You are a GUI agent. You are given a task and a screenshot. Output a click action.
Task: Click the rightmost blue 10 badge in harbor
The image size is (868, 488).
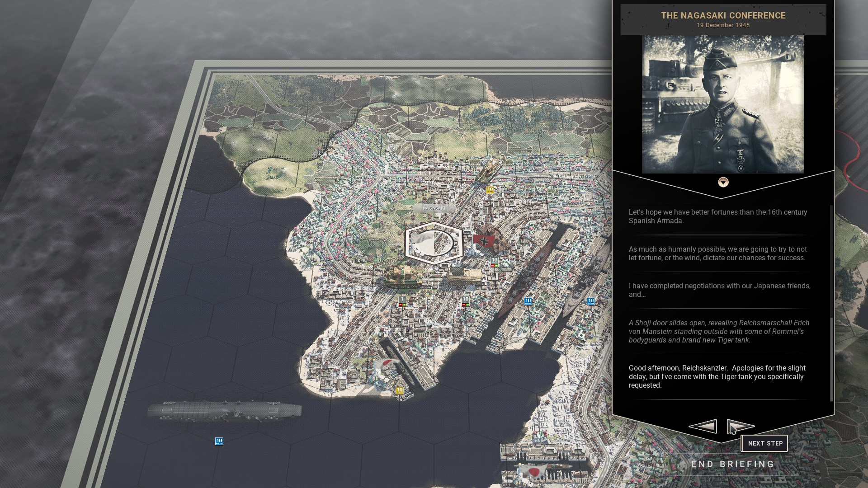pos(590,301)
